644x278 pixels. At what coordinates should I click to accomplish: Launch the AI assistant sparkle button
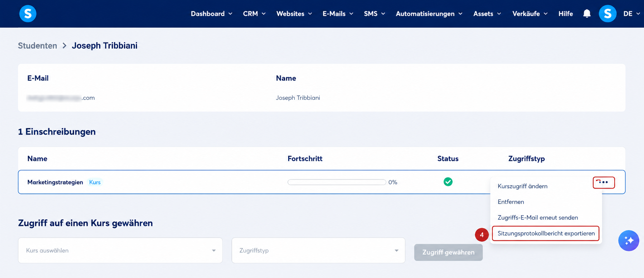coord(628,241)
